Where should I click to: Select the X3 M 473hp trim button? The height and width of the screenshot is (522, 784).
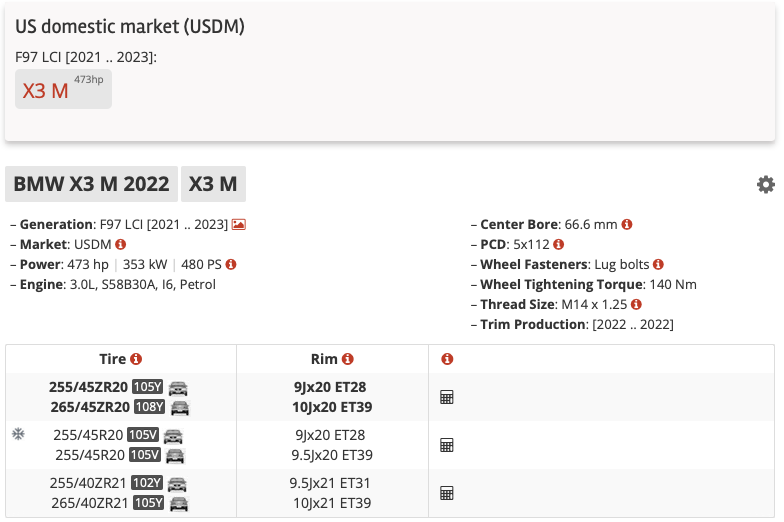pos(63,89)
